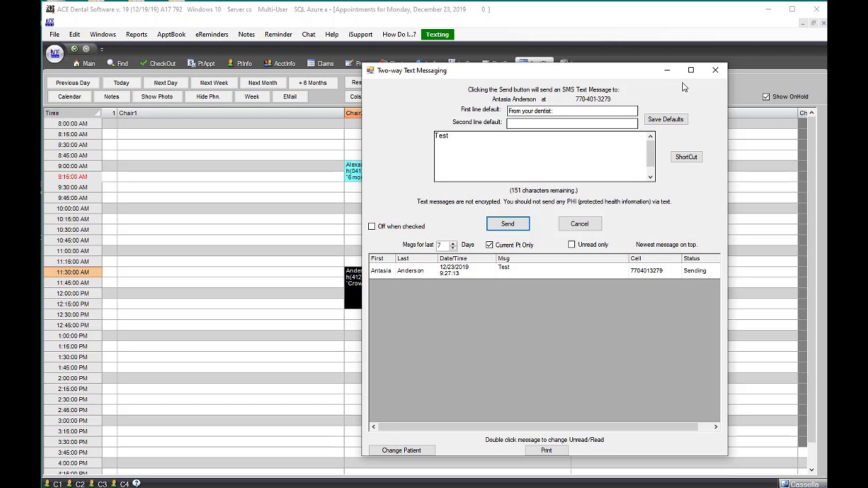Viewport: 868px width, 488px height.
Task: Click the ShortCut button
Action: 686,157
